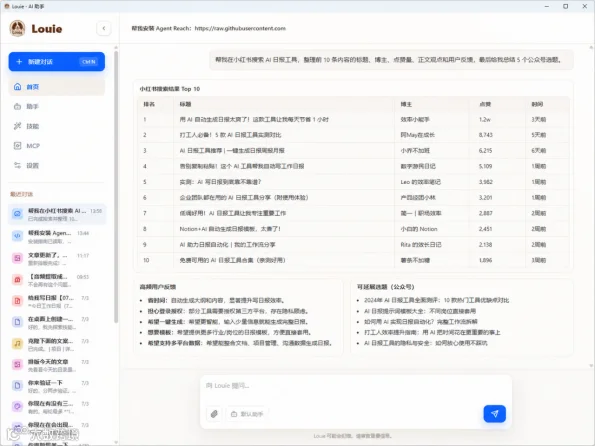The height and width of the screenshot is (447, 596).
Task: Open the 文章更新了 conversation from 11:17
Action: (57, 259)
